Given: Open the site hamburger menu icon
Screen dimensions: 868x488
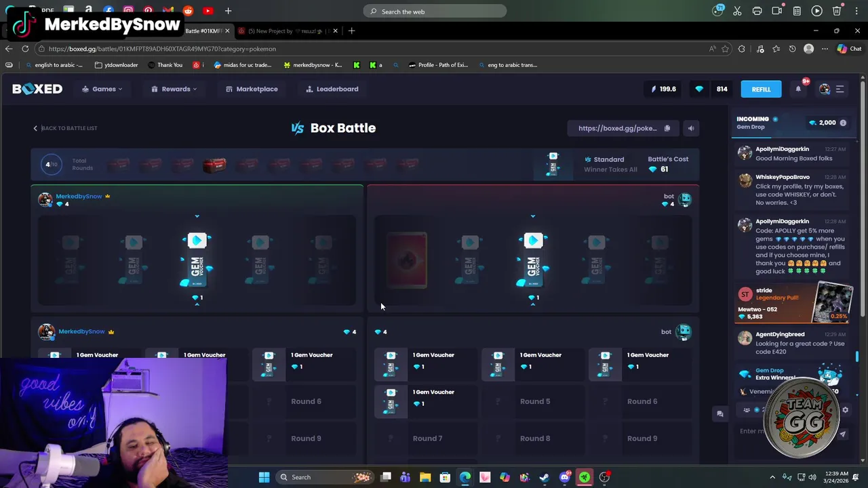Looking at the screenshot, I should (x=840, y=89).
